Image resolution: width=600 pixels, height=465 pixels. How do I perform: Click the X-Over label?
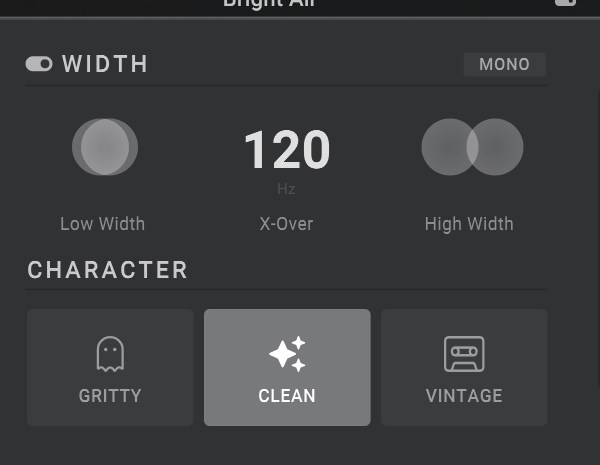286,224
